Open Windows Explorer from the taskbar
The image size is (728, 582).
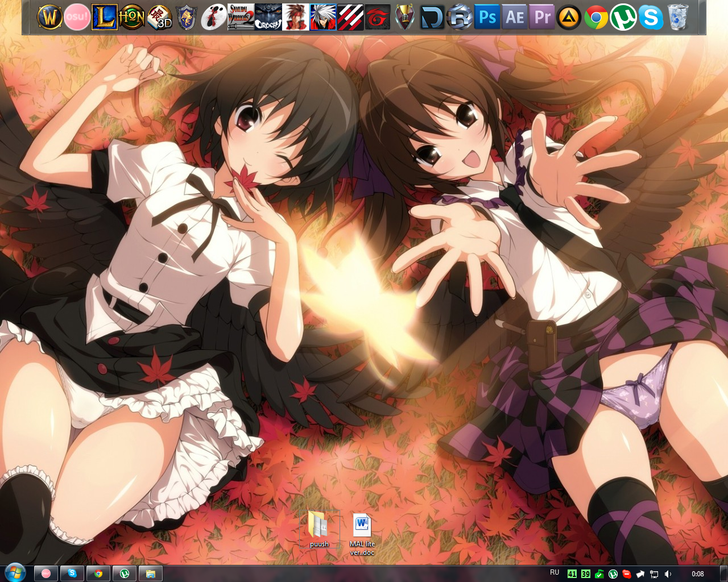click(150, 573)
